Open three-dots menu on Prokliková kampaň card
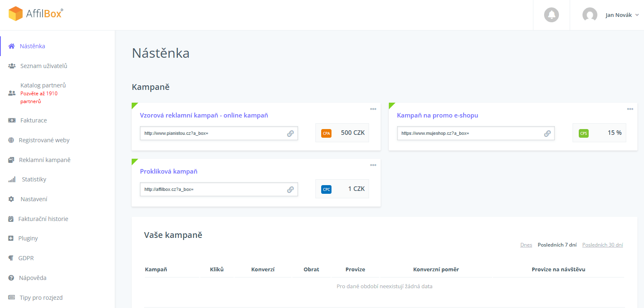644x308 pixels. point(373,165)
